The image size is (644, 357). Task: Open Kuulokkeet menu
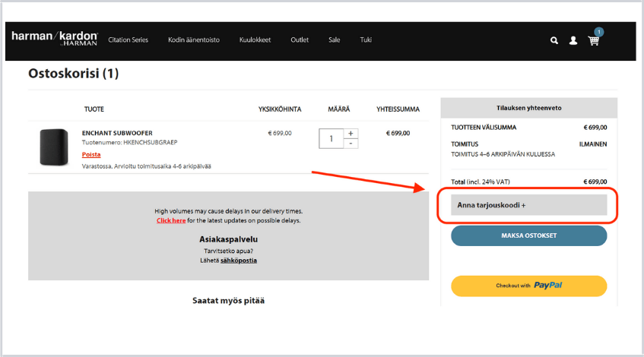pos(255,39)
